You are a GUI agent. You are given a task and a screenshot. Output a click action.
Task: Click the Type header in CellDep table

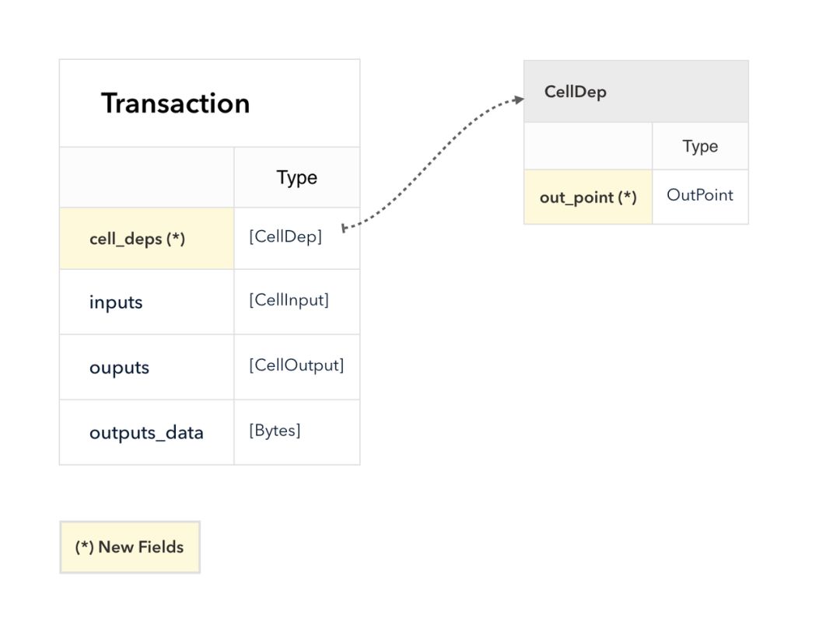point(700,146)
